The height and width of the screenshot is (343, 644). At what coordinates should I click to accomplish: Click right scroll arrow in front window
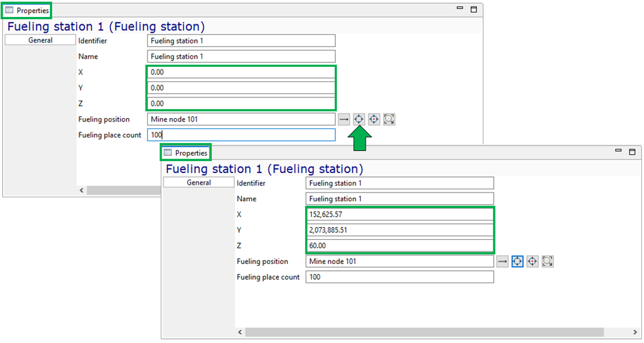point(636,332)
